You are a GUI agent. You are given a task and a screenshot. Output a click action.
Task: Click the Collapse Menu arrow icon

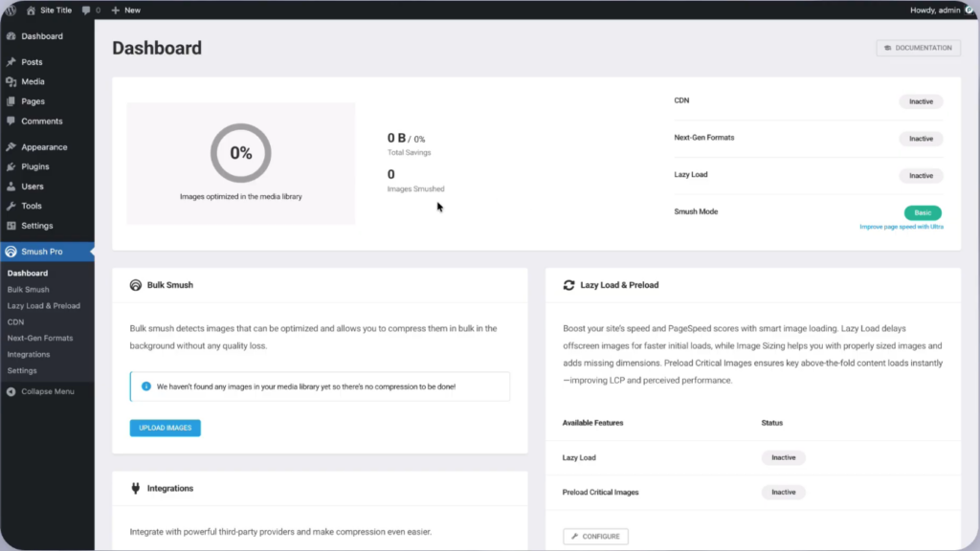point(11,391)
